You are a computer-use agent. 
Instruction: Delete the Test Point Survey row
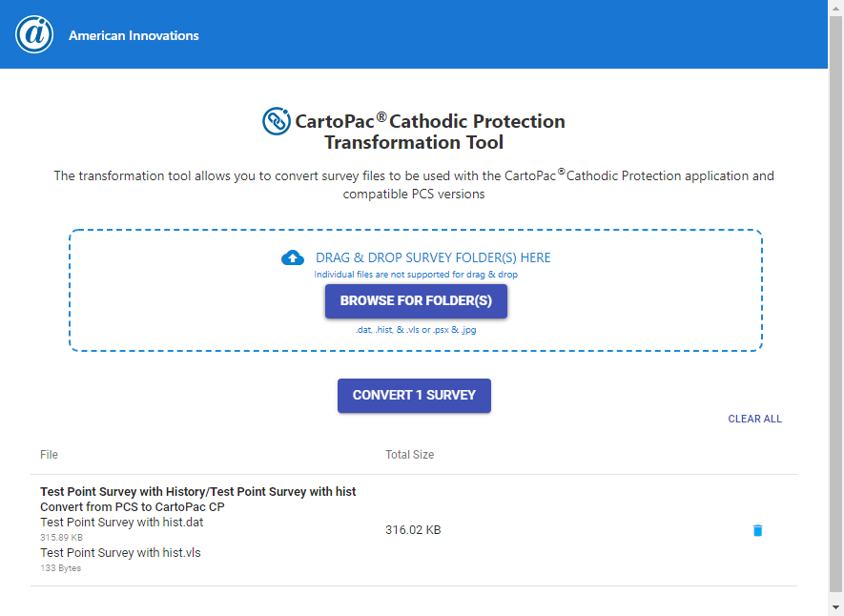pyautogui.click(x=757, y=530)
